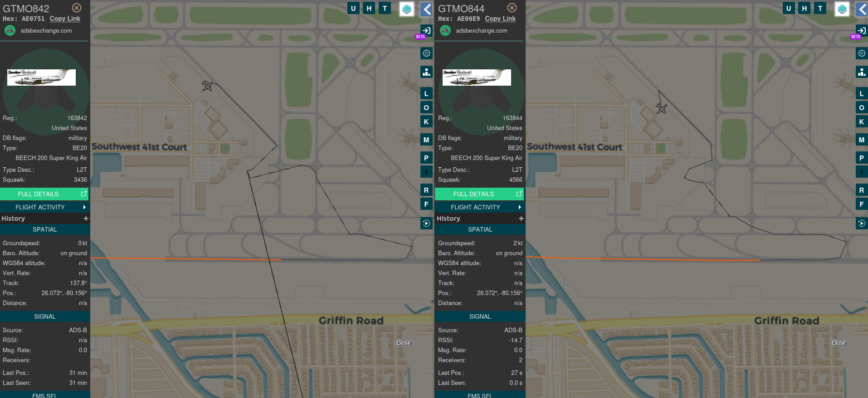Open settings gear on left map
Viewport: 868px width, 398px height.
[426, 53]
